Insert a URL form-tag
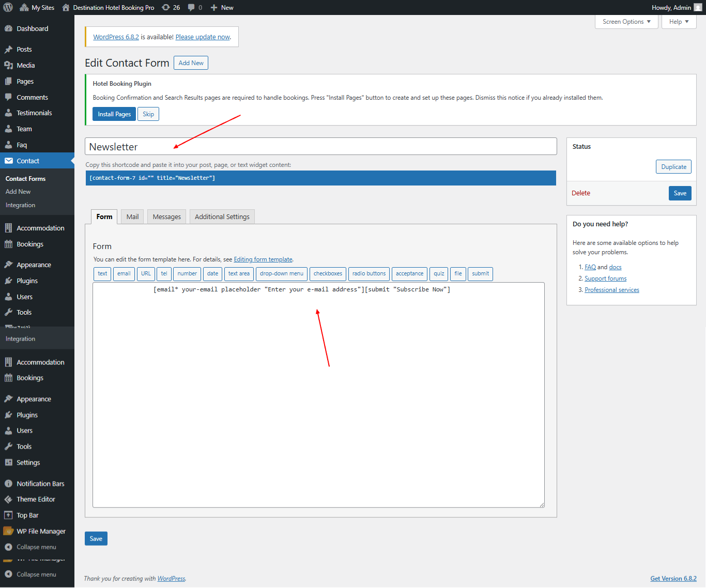Image resolution: width=706 pixels, height=588 pixels. [146, 274]
